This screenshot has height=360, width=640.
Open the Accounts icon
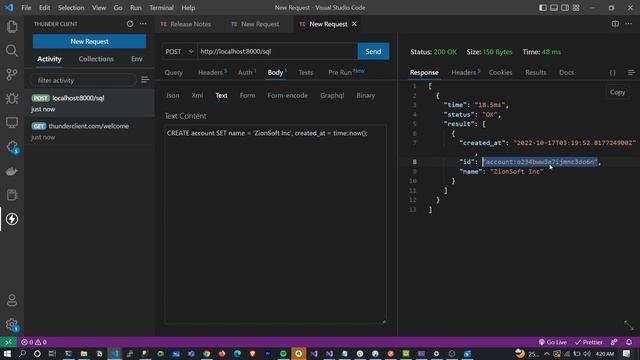[12, 300]
